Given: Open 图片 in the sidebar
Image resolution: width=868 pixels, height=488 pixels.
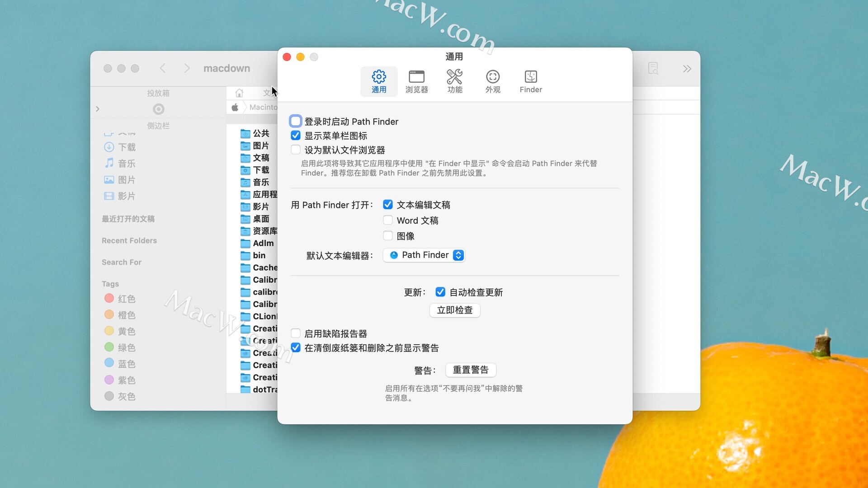Looking at the screenshot, I should click(120, 180).
